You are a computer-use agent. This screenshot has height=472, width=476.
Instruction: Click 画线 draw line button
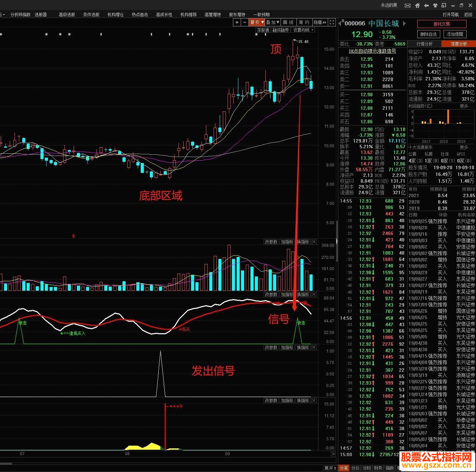pos(288,22)
